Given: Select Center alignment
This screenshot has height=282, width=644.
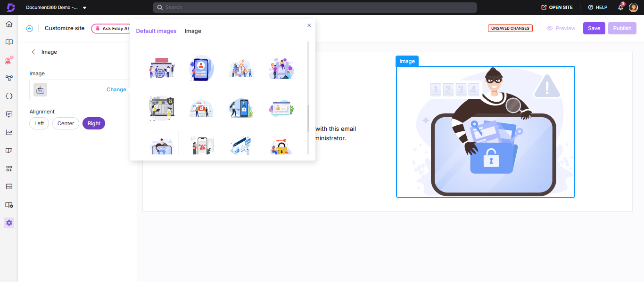Looking at the screenshot, I should tap(66, 123).
